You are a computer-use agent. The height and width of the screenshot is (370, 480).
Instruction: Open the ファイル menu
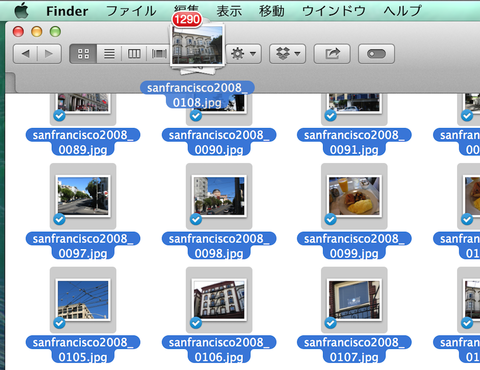click(131, 11)
